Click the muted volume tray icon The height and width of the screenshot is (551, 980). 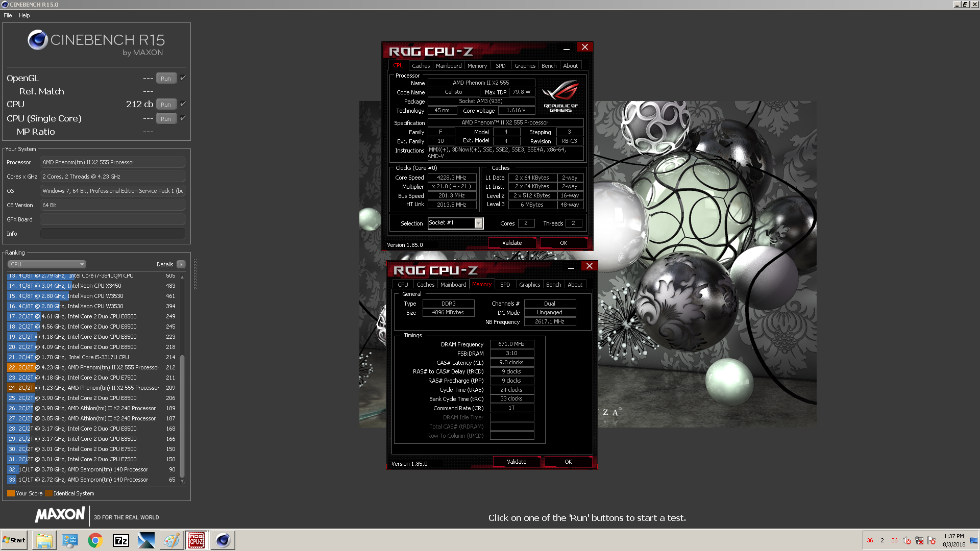(x=907, y=540)
